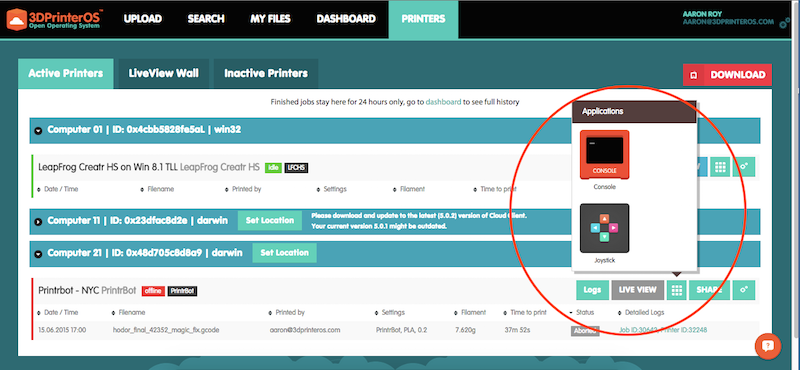Click the Printer ID:32248 link

[x=684, y=330]
